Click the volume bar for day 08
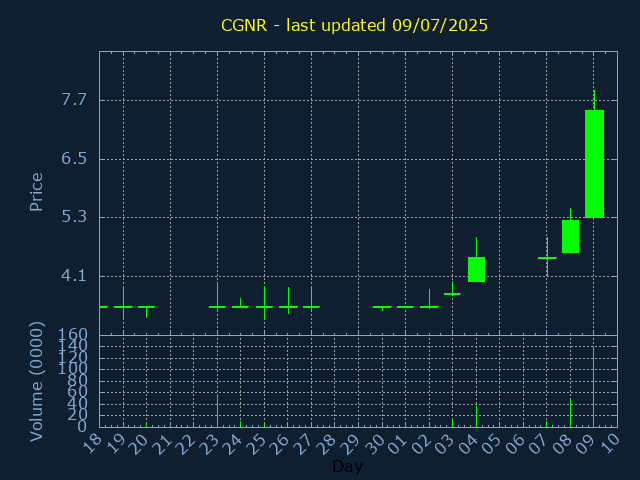This screenshot has height=480, width=640. click(x=571, y=413)
